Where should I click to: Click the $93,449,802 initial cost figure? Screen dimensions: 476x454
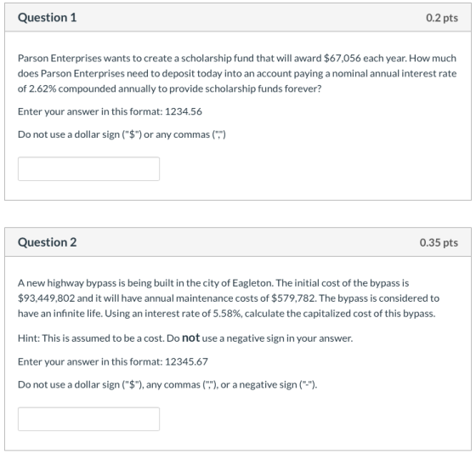click(x=46, y=298)
